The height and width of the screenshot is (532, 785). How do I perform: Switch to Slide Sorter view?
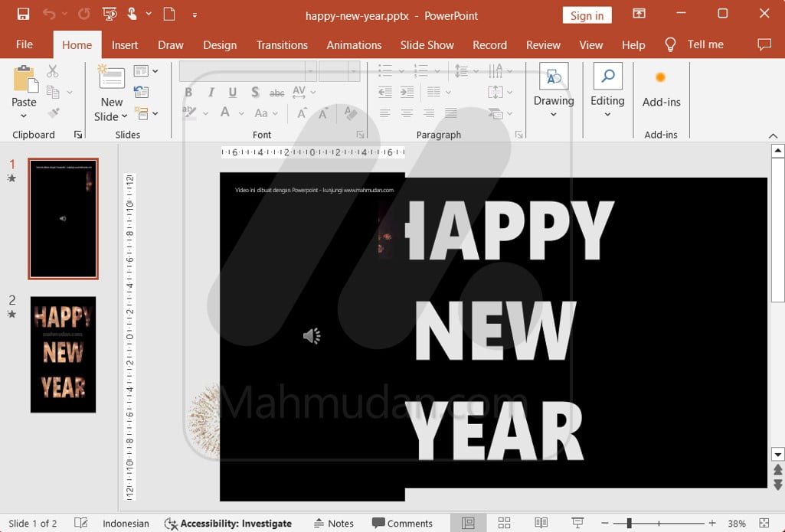(504, 523)
